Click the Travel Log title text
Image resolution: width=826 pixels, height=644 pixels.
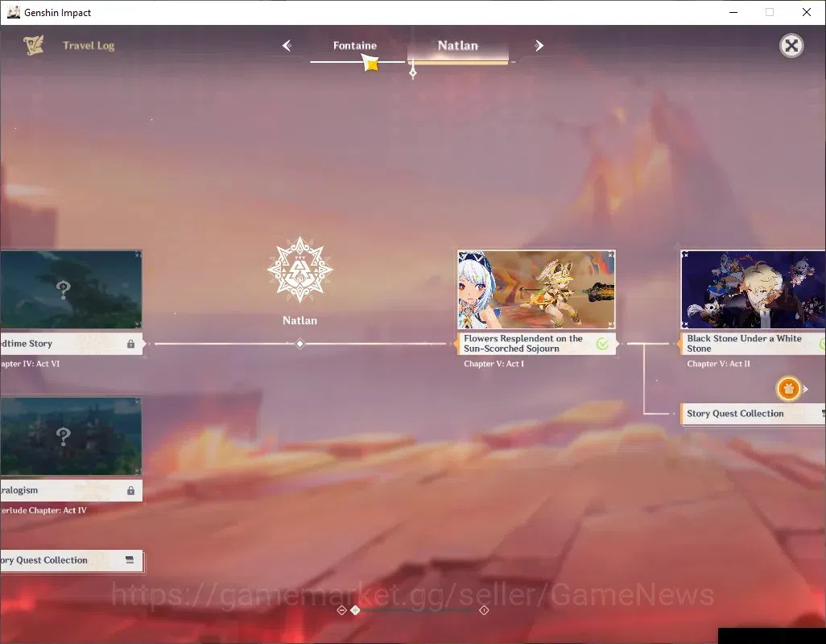coord(89,46)
